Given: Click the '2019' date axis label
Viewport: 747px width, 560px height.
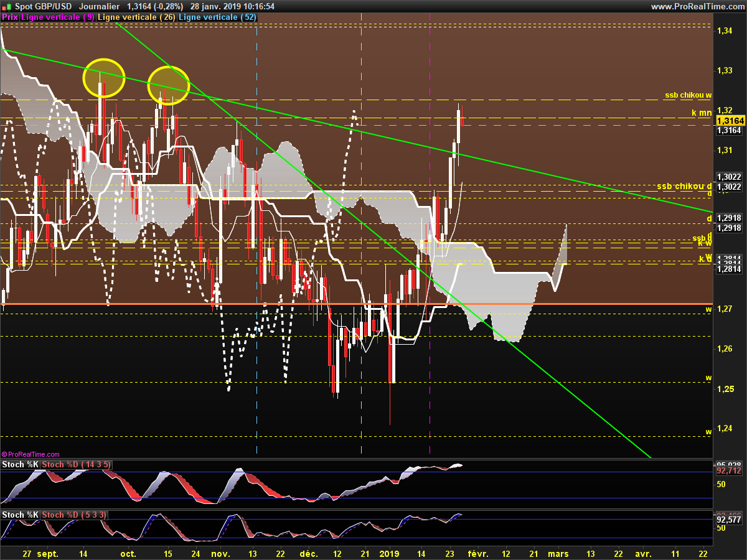Looking at the screenshot, I should pos(389,553).
